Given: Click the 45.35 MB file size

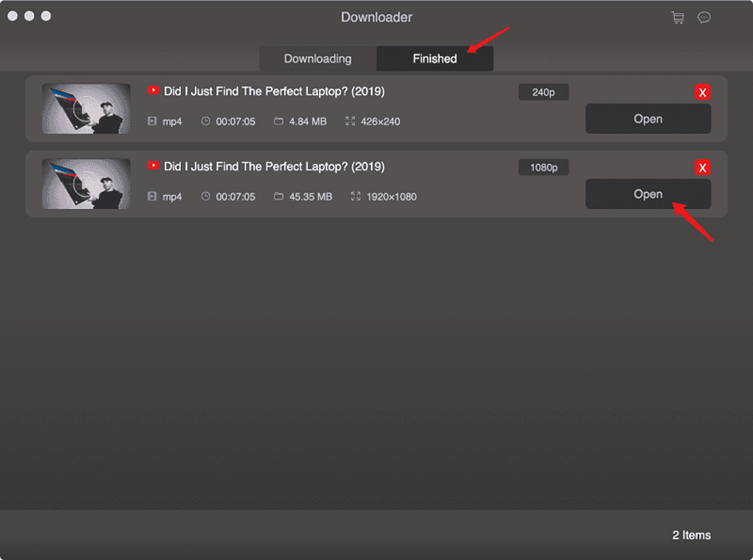Looking at the screenshot, I should point(311,197).
